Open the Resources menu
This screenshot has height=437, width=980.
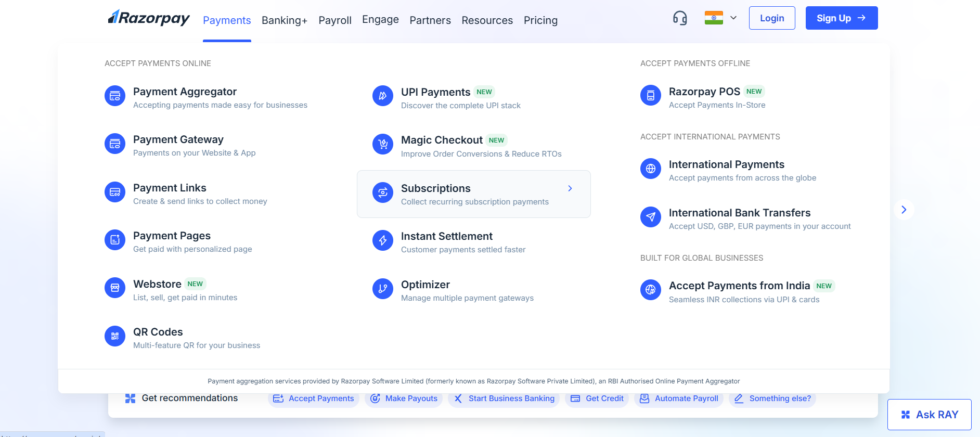[487, 20]
